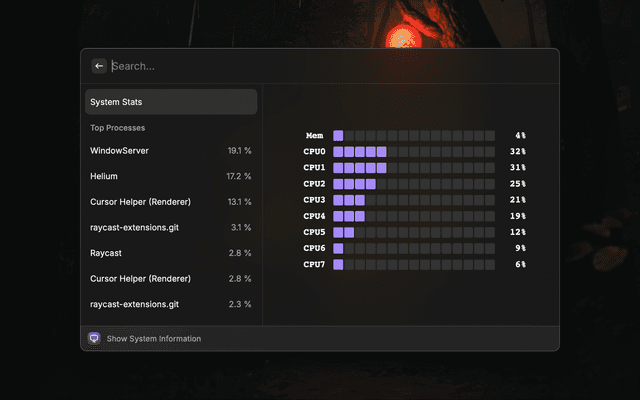Viewport: 640px width, 400px height.
Task: Pick raycast-extensions.git process at 2.3%
Action: click(170, 304)
